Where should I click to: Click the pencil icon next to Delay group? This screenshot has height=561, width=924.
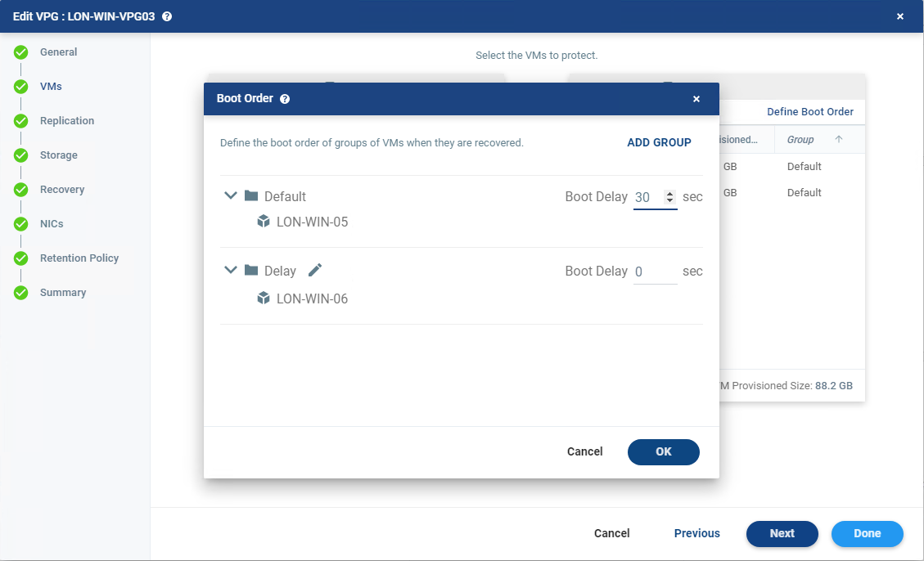pyautogui.click(x=315, y=271)
